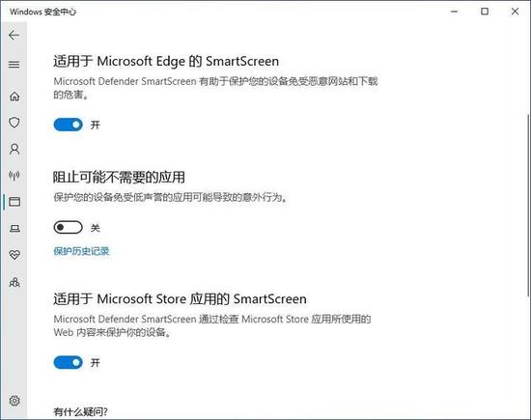Click the 有什么疑问? heading text

coord(80,412)
